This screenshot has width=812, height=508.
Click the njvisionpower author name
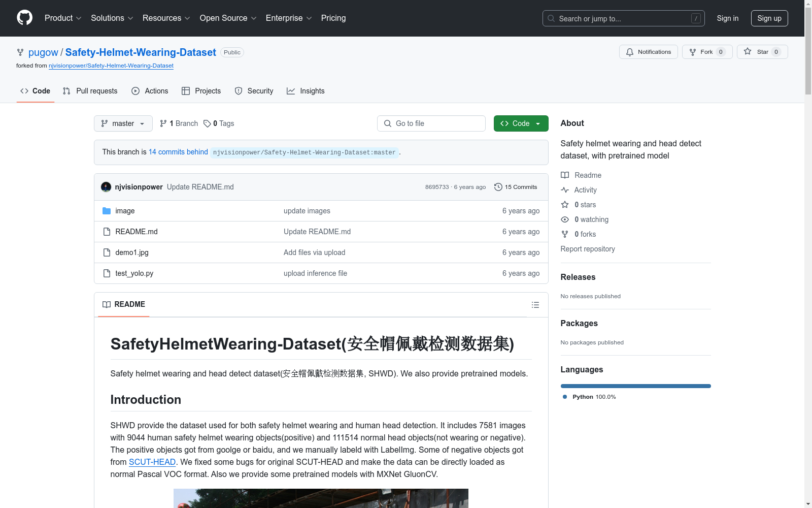(139, 187)
